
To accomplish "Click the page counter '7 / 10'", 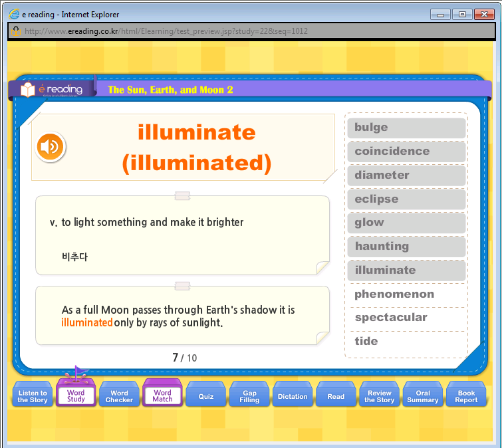I will click(x=185, y=358).
